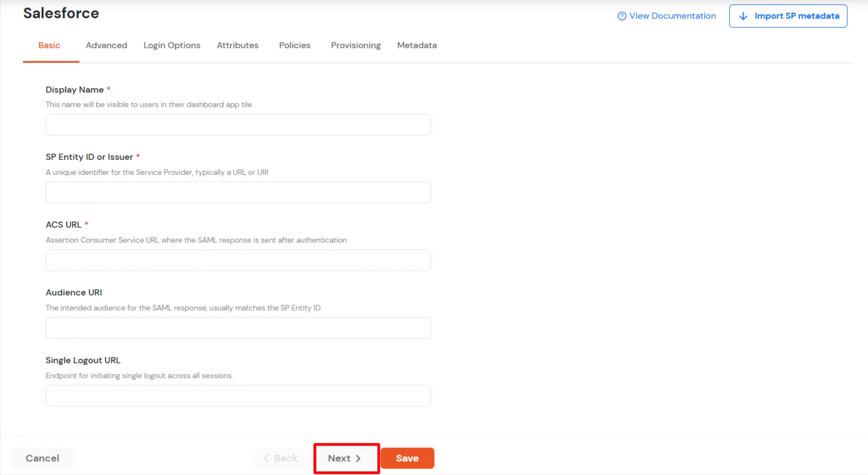Click the Display Name input field
Image resolution: width=868 pixels, height=475 pixels.
[x=238, y=124]
